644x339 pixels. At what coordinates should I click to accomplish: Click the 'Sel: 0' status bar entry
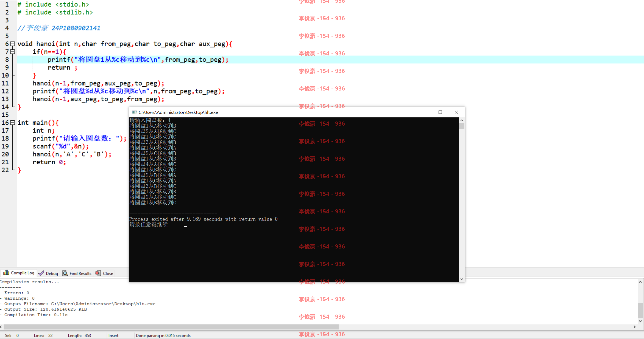coord(12,336)
